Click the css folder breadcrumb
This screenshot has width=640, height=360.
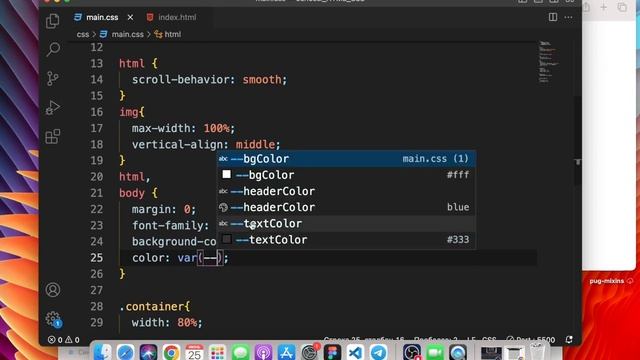[x=82, y=34]
